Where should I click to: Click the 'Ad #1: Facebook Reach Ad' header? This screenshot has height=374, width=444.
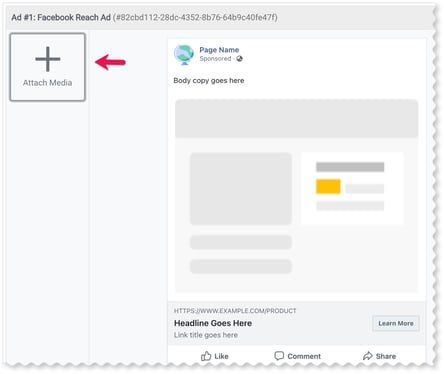[x=61, y=17]
